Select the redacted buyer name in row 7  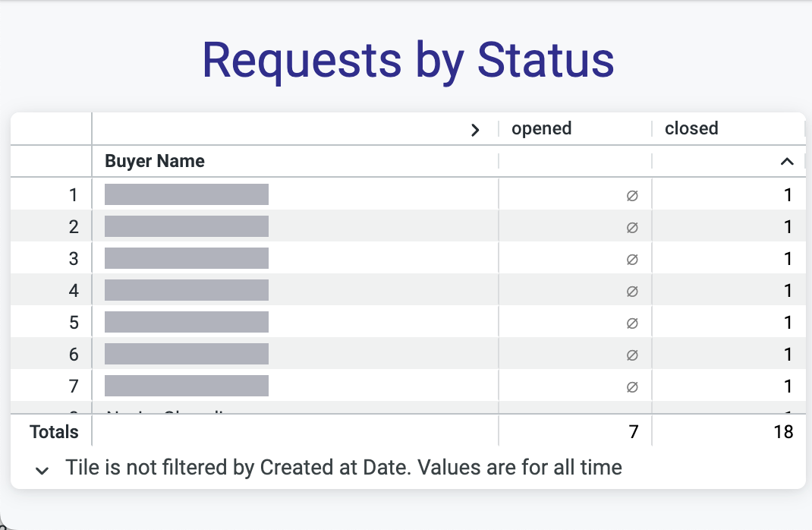(x=187, y=386)
